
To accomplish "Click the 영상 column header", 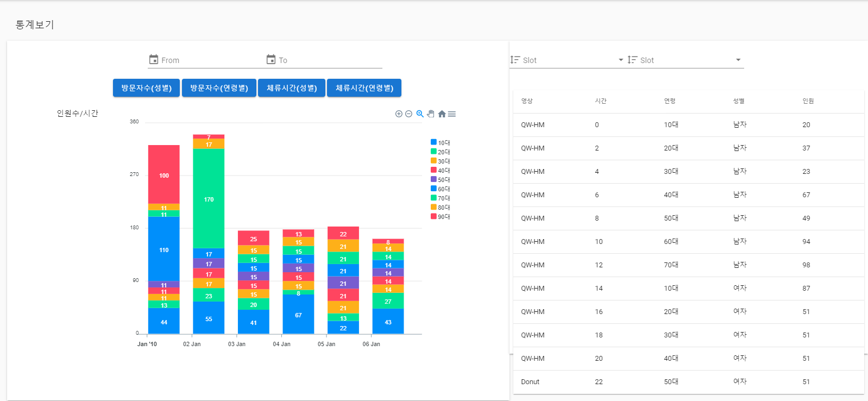I will pyautogui.click(x=527, y=101).
